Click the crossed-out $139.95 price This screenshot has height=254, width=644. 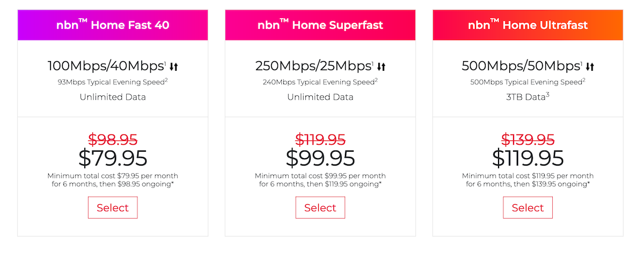click(528, 140)
